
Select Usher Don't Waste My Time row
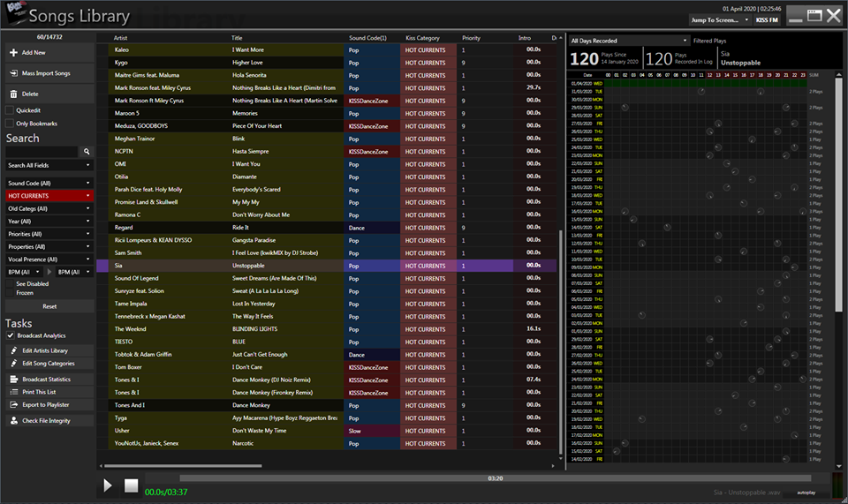[x=327, y=431]
